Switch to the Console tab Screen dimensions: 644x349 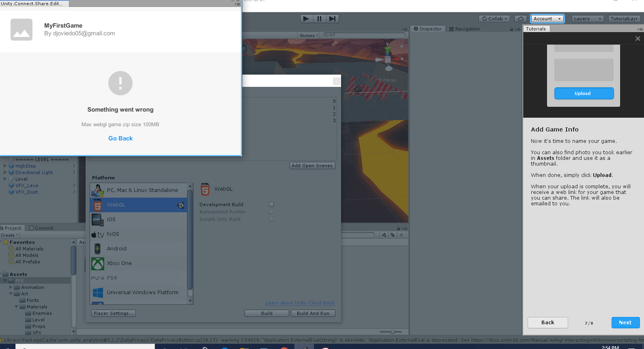[41, 228]
